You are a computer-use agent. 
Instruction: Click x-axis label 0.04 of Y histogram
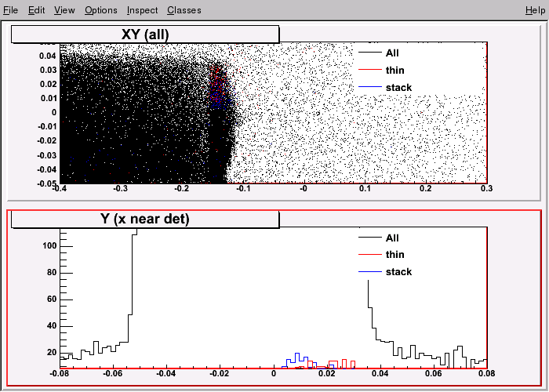380,373
